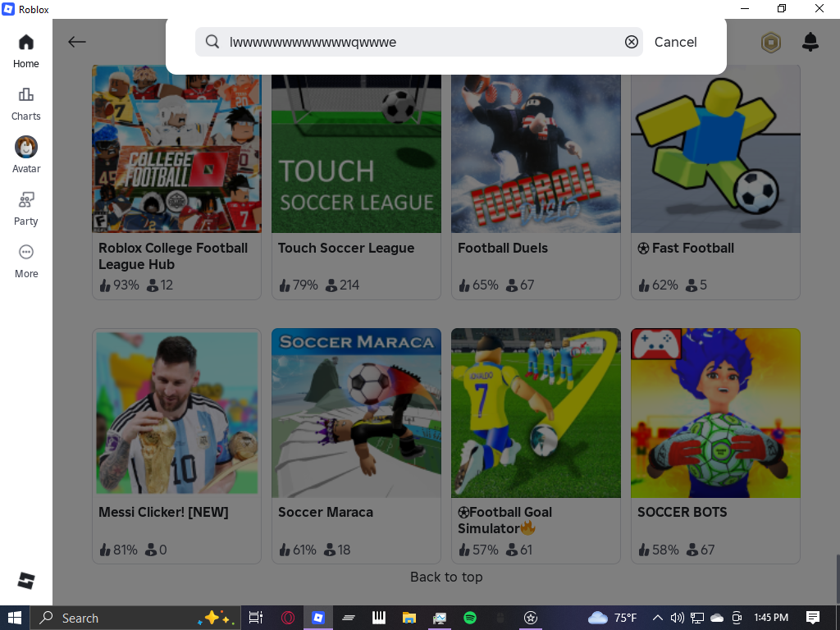Show hidden system tray icons
Image resolution: width=840 pixels, height=630 pixels.
tap(658, 618)
